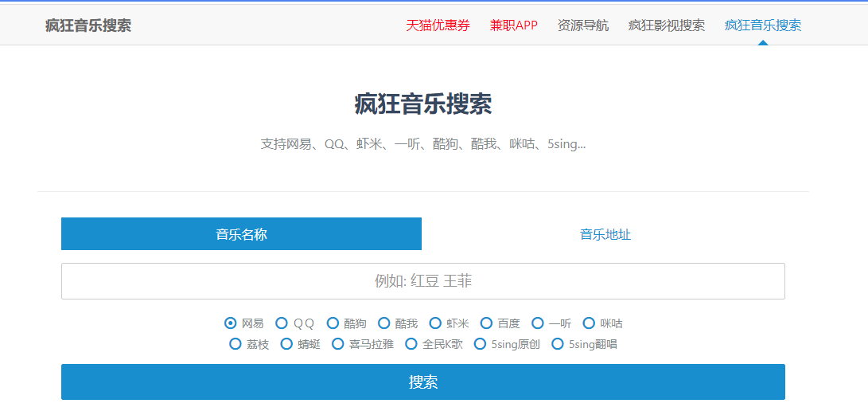
Task: Open the 天猫优惠券 link
Action: point(438,25)
